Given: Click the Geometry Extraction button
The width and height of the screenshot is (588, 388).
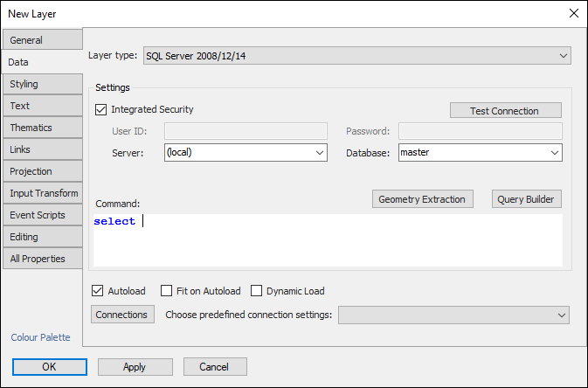Looking at the screenshot, I should click(423, 199).
